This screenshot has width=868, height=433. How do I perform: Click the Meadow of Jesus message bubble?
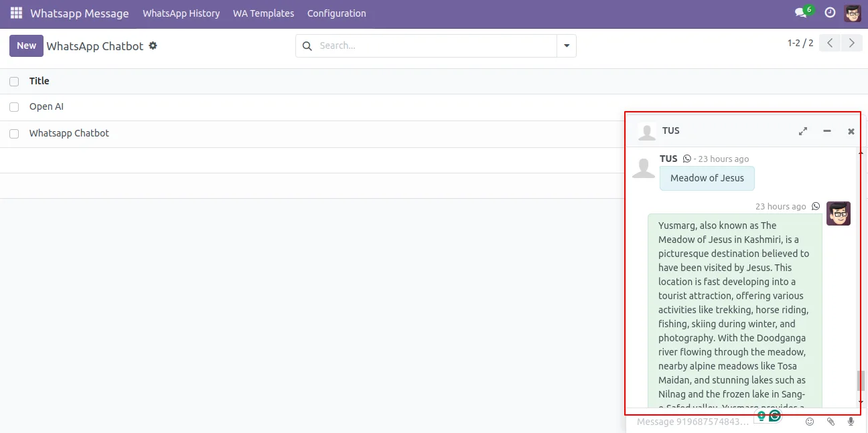pos(707,178)
